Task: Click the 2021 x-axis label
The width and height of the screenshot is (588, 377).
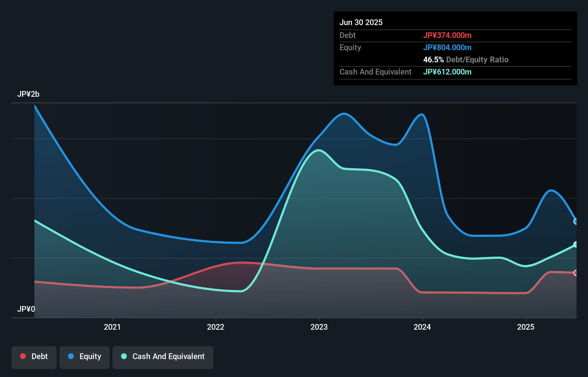Action: pyautogui.click(x=112, y=327)
